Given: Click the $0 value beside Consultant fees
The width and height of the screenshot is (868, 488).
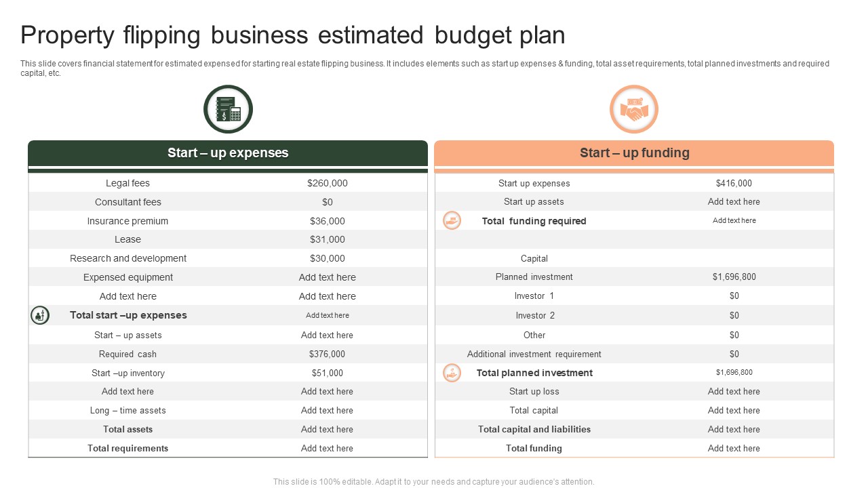Looking at the screenshot, I should 328,202.
